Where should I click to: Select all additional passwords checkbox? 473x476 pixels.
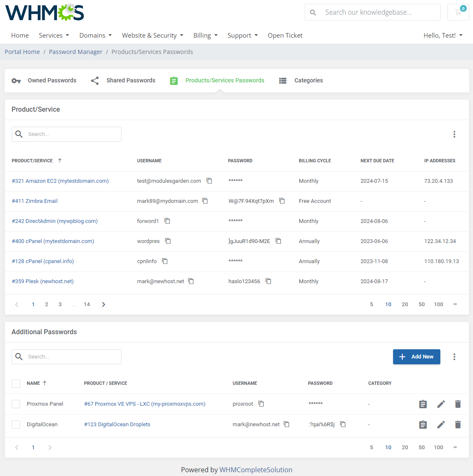[x=16, y=384]
